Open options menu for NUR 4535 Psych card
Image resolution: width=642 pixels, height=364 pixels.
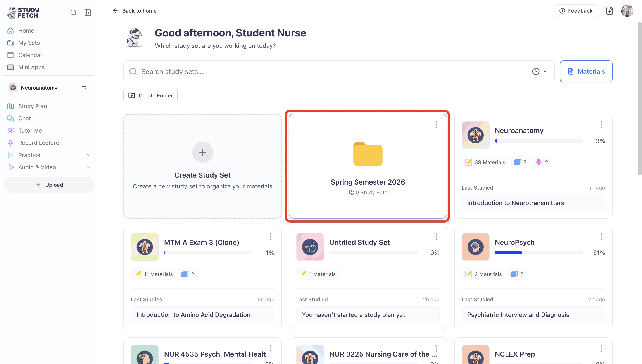click(271, 348)
